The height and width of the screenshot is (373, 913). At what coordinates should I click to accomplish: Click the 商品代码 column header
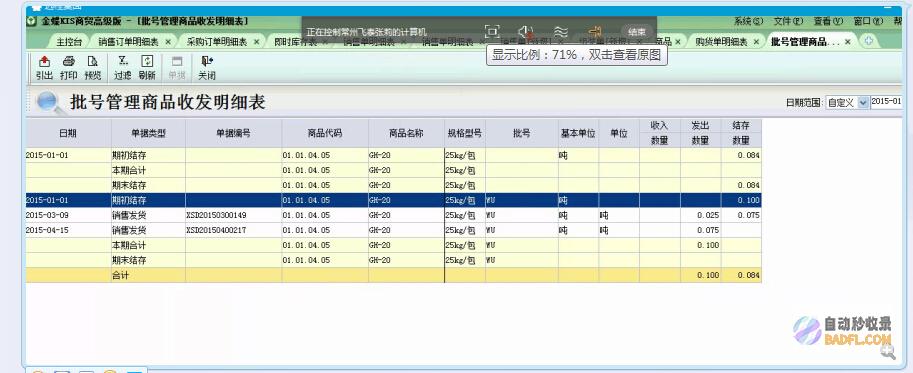[325, 133]
